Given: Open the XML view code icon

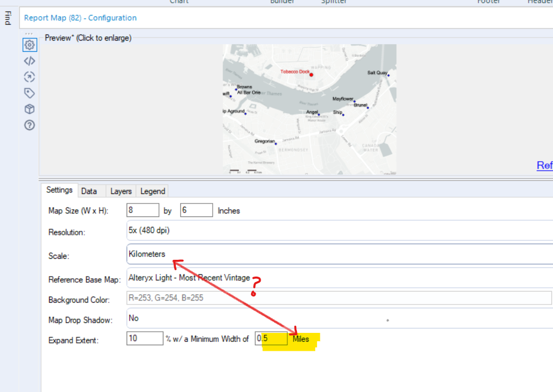Looking at the screenshot, I should coord(30,61).
